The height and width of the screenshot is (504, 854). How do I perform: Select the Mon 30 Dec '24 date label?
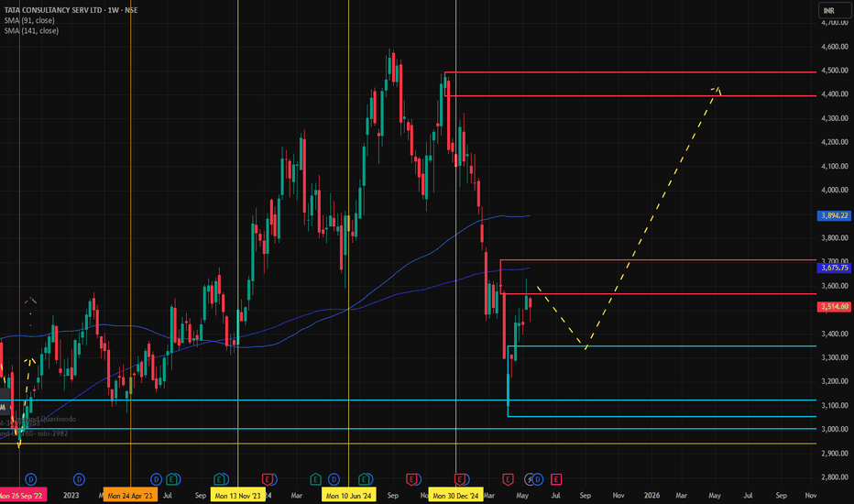pyautogui.click(x=456, y=495)
